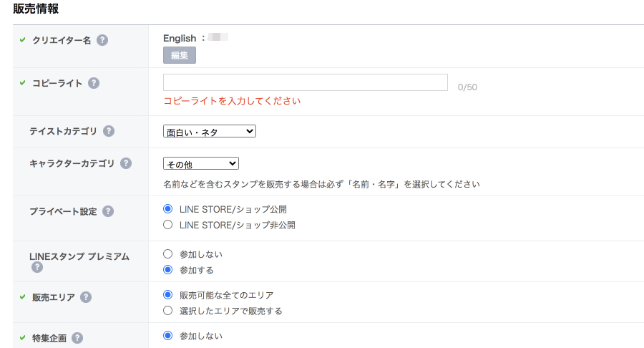Select LINE STORE/ショップ非公開 radio

pyautogui.click(x=167, y=225)
